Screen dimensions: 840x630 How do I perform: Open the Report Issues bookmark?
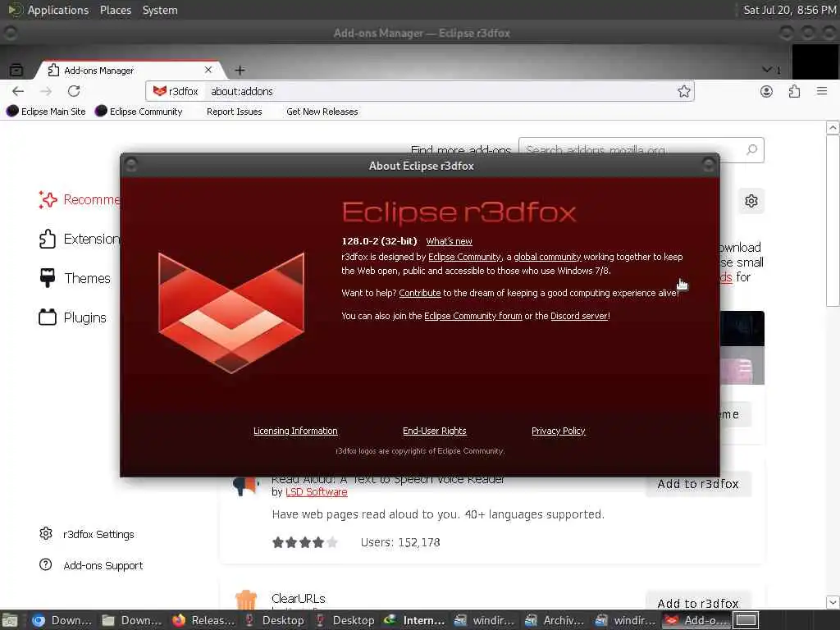234,112
